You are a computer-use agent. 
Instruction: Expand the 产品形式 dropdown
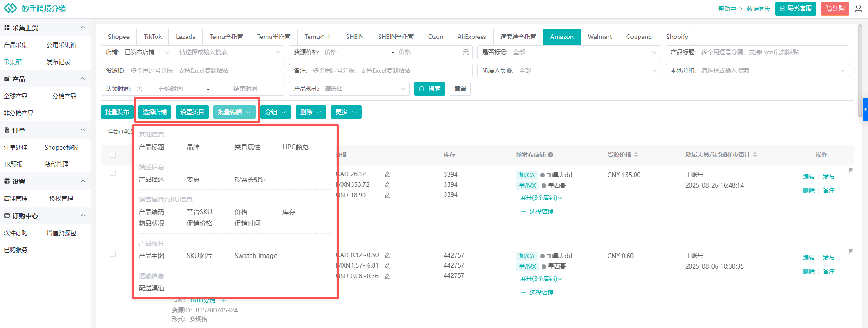[x=350, y=89]
